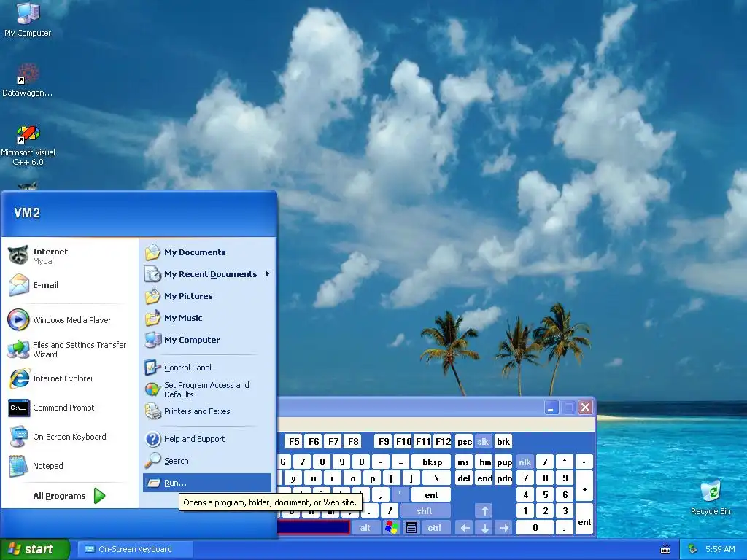This screenshot has width=747, height=560.
Task: Click the hm Home key
Action: [x=485, y=462]
